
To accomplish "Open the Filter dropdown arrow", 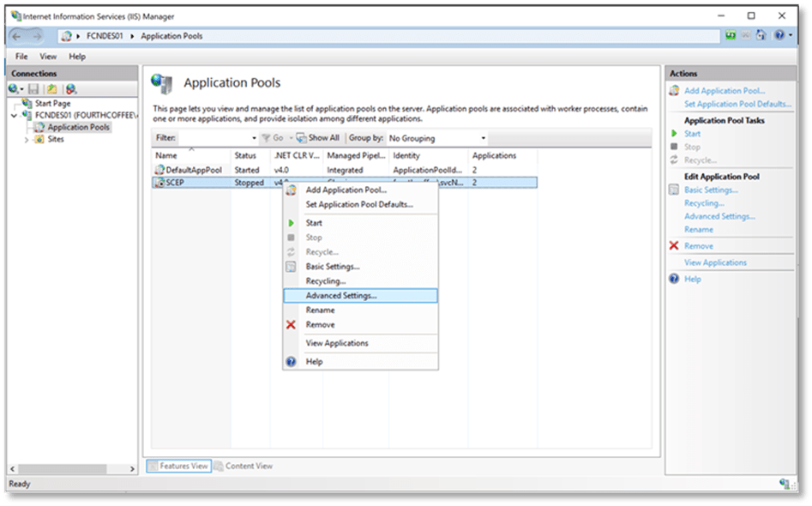I will point(254,138).
